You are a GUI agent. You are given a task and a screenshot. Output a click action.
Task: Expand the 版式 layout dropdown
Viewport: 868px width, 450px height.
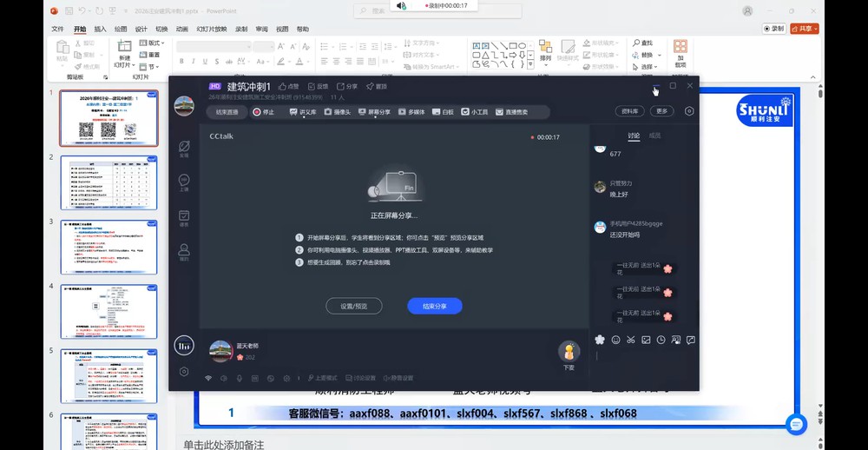pyautogui.click(x=152, y=43)
